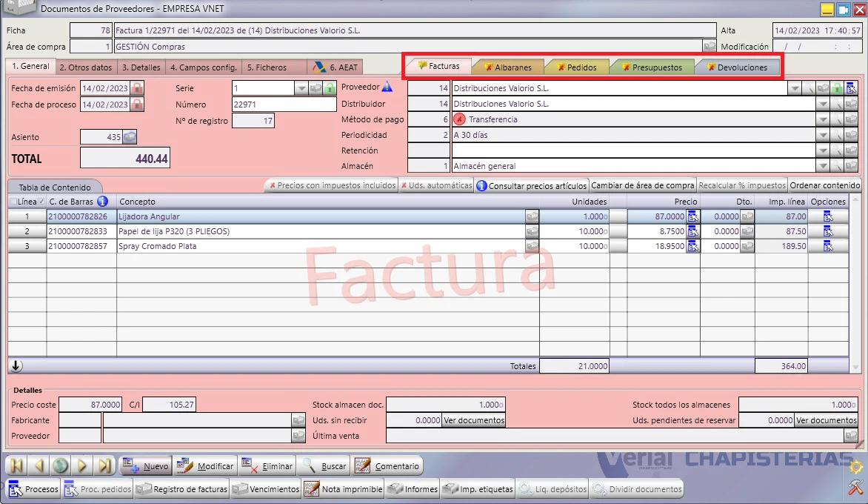Open the 6. AEAT tab
Image resolution: width=868 pixels, height=504 pixels.
(335, 67)
